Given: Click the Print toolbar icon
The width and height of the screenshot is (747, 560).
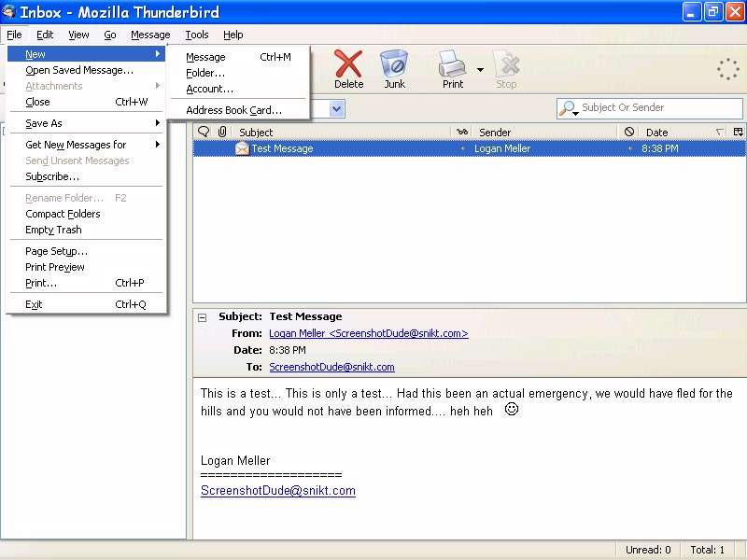Looking at the screenshot, I should click(452, 69).
